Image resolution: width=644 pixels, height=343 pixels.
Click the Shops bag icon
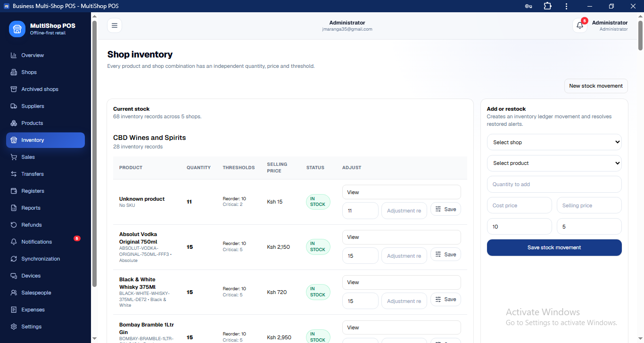[x=14, y=72]
